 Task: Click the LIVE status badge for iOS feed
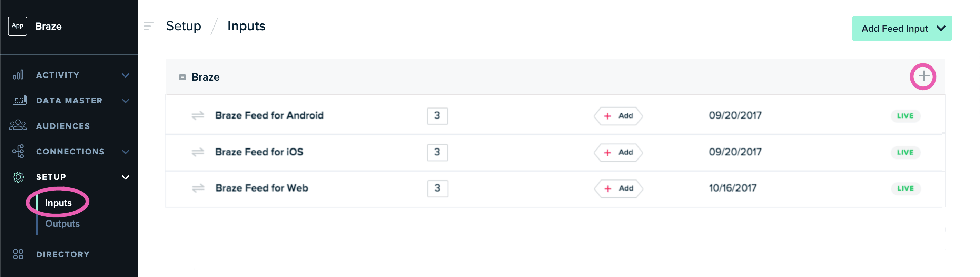click(x=905, y=152)
